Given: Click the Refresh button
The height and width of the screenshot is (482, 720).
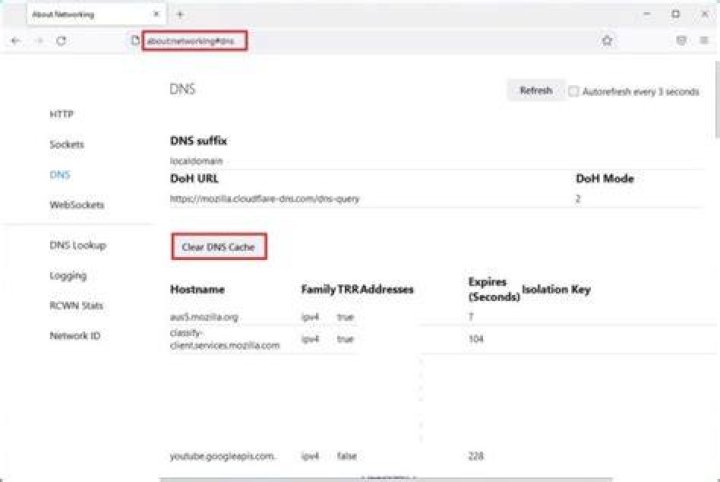Looking at the screenshot, I should coord(535,90).
